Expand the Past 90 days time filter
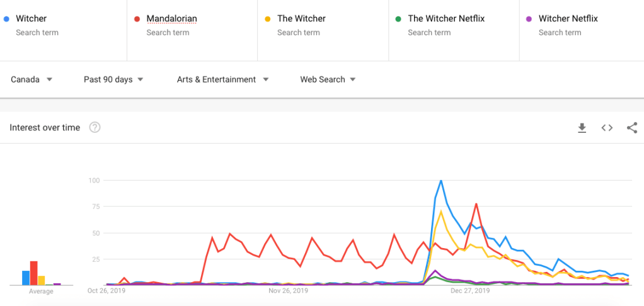644x306 pixels. (x=113, y=79)
